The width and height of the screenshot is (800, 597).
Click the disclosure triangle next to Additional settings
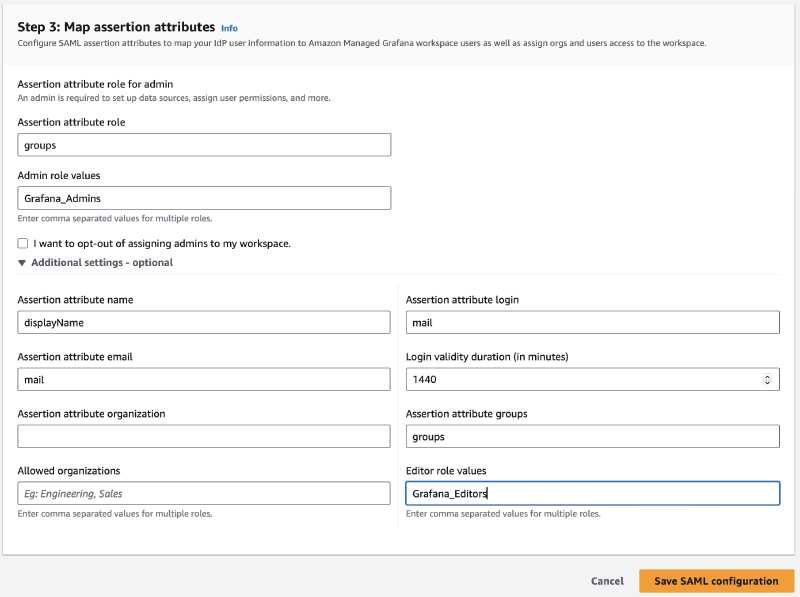pos(22,262)
